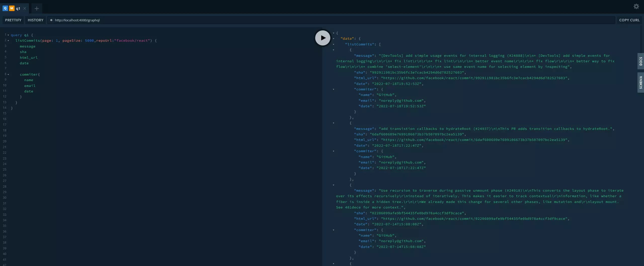Click the 'date' field on line 11
The height and width of the screenshot is (266, 644).
pyautogui.click(x=29, y=91)
